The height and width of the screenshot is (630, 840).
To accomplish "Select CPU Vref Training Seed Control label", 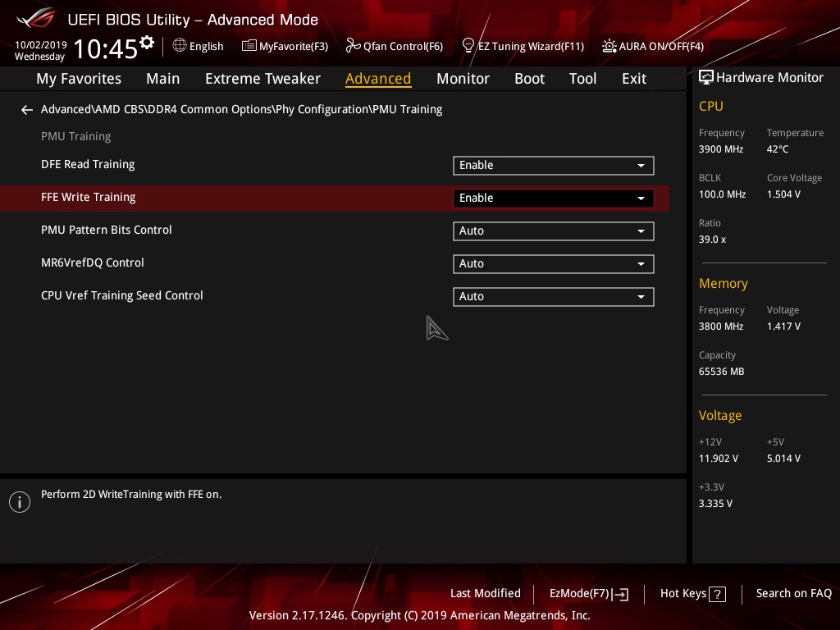I will tap(121, 295).
